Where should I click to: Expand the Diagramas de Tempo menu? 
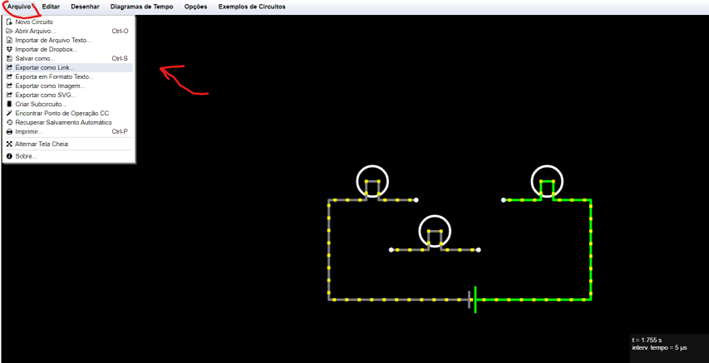coord(142,7)
